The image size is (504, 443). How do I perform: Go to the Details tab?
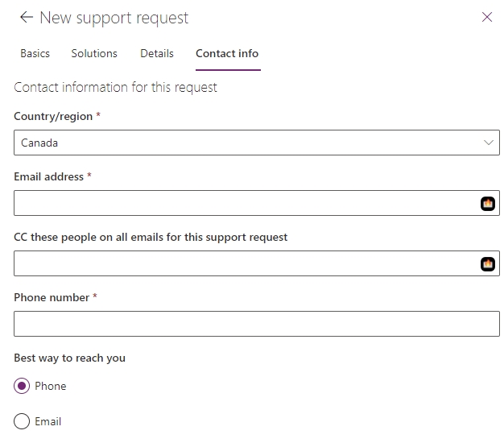point(157,53)
